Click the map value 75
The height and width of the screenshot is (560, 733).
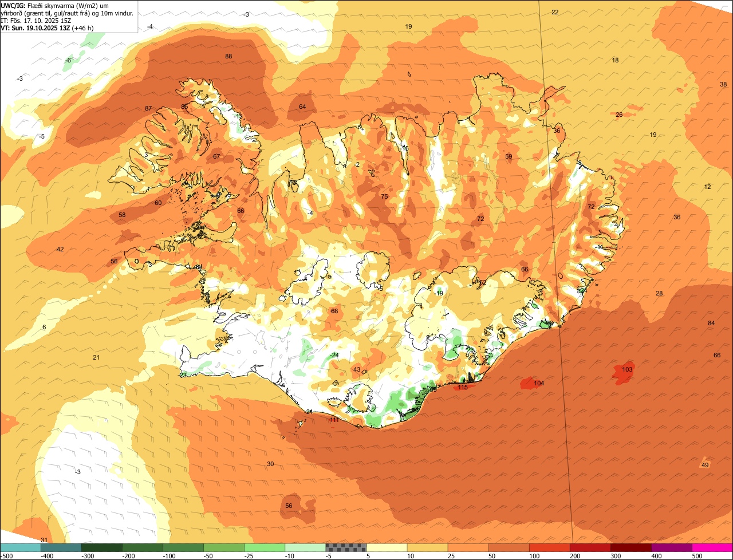click(x=384, y=196)
